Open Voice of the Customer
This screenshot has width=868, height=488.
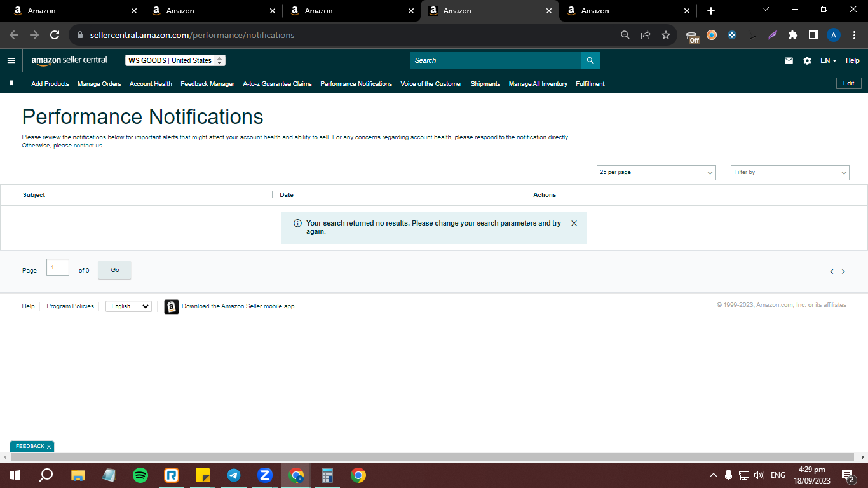[x=431, y=83]
